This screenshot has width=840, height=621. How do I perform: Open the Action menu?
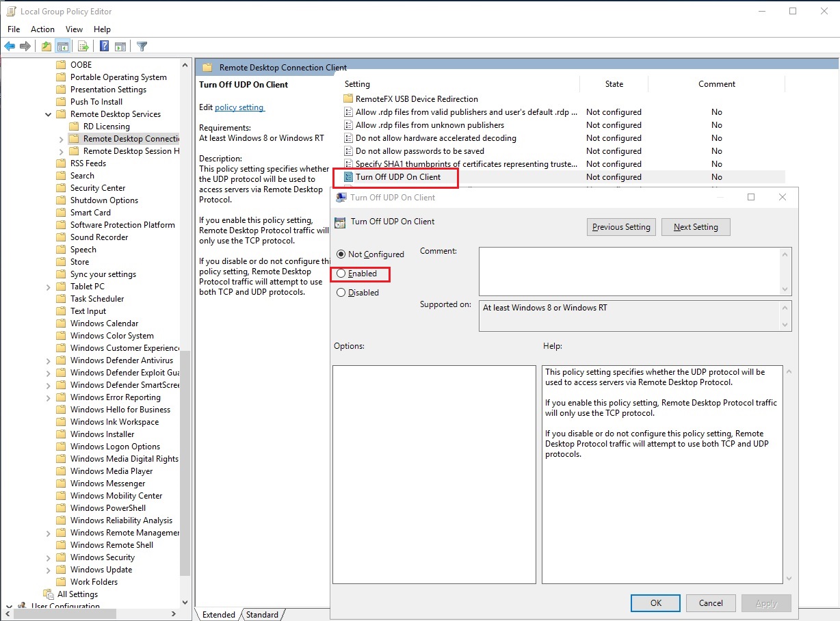(42, 29)
